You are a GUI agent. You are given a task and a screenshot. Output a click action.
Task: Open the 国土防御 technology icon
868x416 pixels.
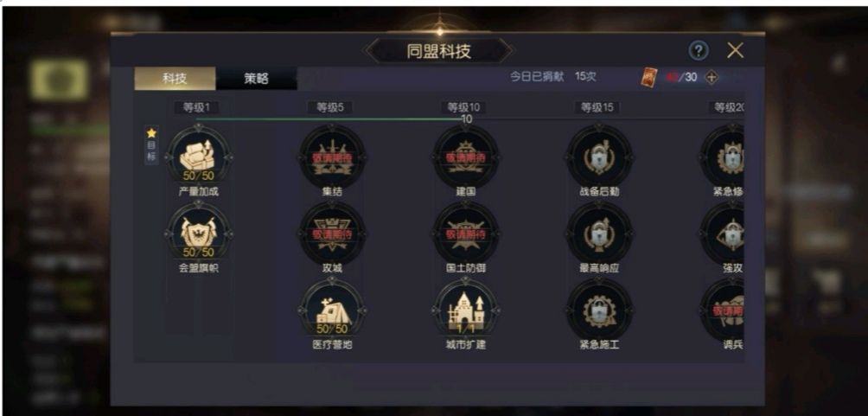[x=465, y=234]
